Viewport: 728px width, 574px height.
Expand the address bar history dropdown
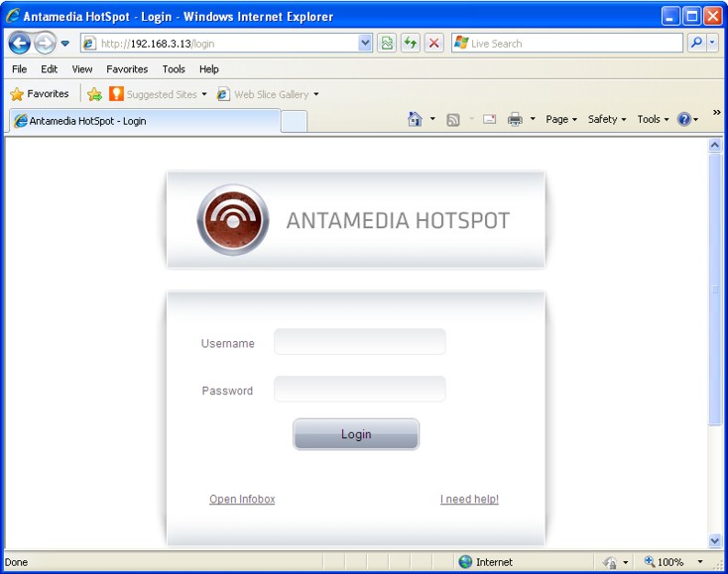(x=365, y=44)
